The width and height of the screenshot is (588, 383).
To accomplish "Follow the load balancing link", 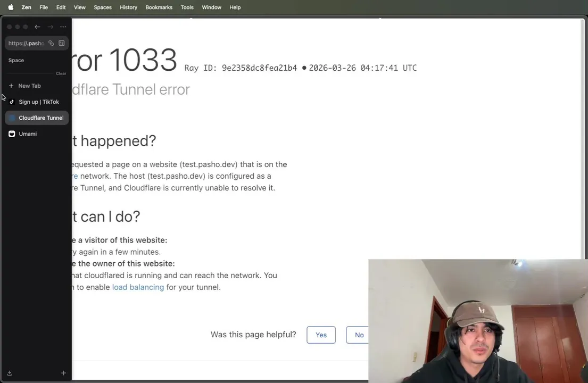I will (138, 287).
